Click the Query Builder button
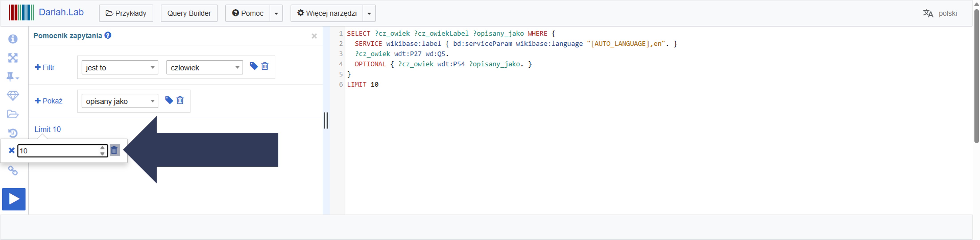Screen dimensions: 980x240 [189, 13]
